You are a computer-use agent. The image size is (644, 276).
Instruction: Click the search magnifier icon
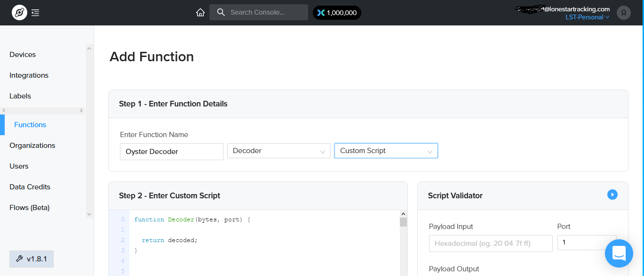[x=221, y=13]
